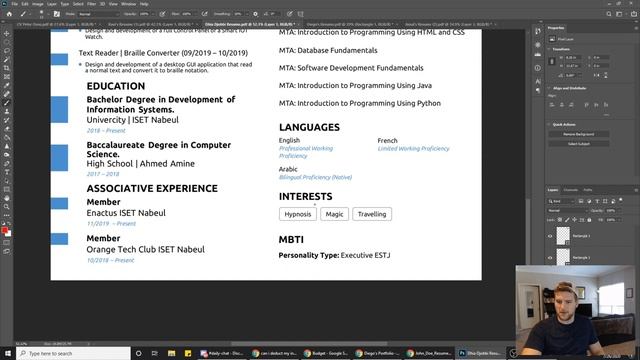Click the Home icon in options bar

pyautogui.click(x=9, y=14)
